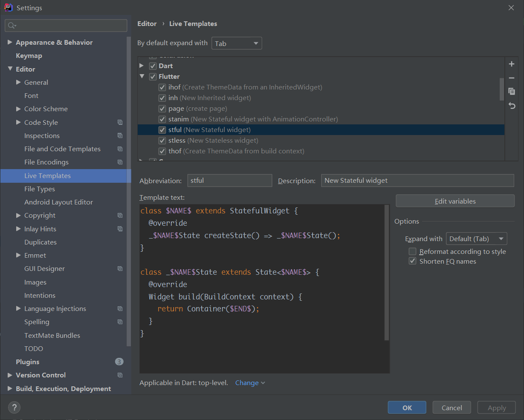Click the template list vertical scrollbar

(x=502, y=89)
